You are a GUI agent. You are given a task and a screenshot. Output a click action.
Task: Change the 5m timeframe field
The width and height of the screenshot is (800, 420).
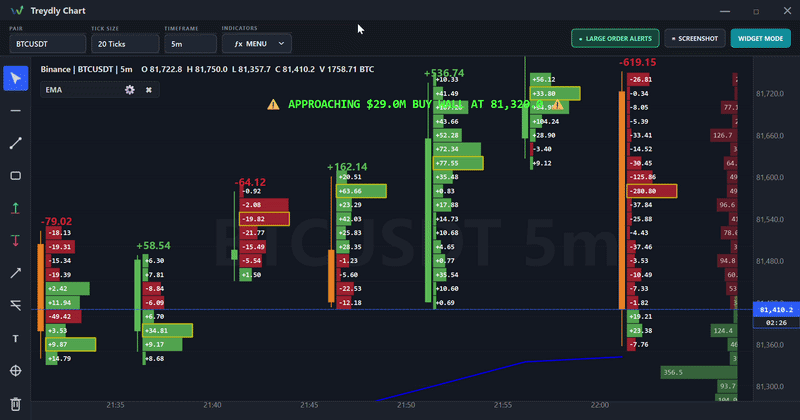(190, 44)
